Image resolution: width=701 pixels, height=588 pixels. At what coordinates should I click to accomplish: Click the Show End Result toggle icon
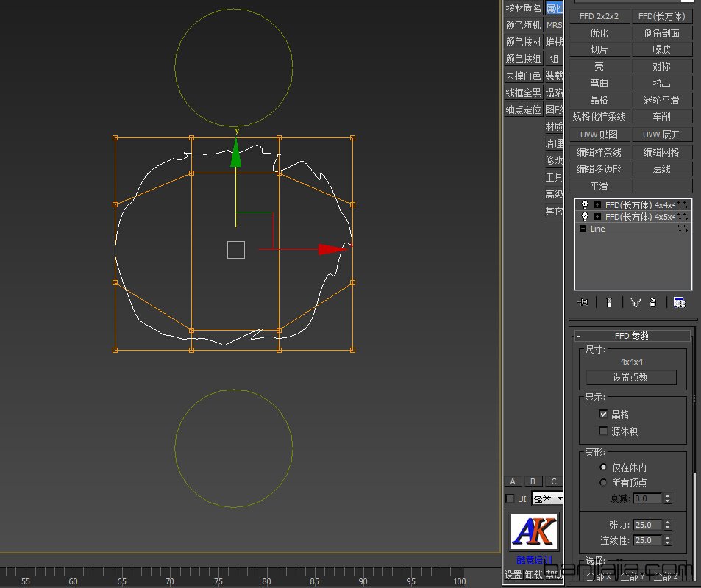click(x=608, y=302)
